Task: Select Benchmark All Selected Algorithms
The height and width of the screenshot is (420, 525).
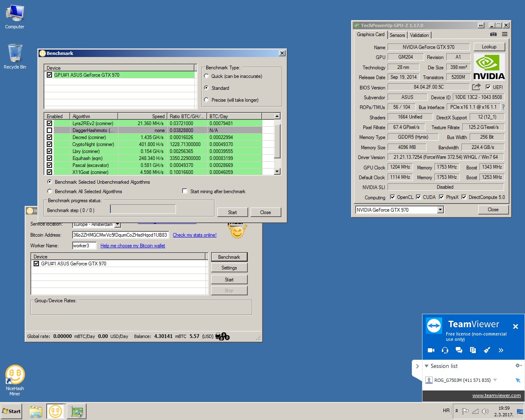Action: point(50,191)
